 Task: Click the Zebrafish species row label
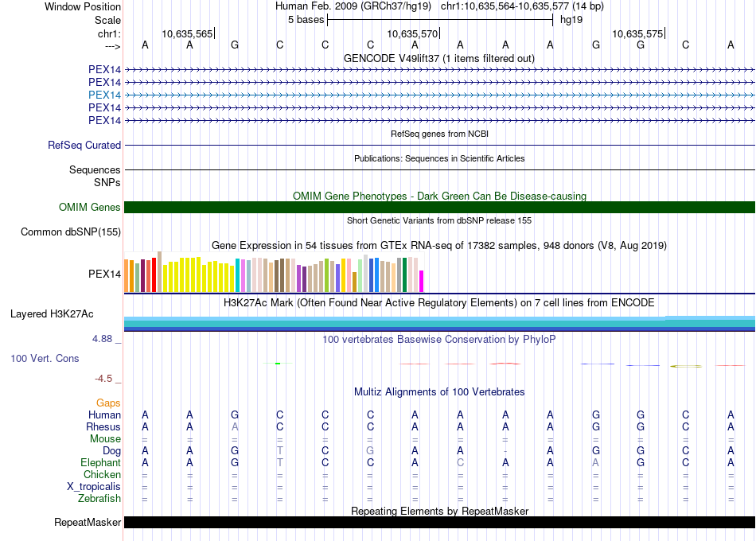click(100, 499)
